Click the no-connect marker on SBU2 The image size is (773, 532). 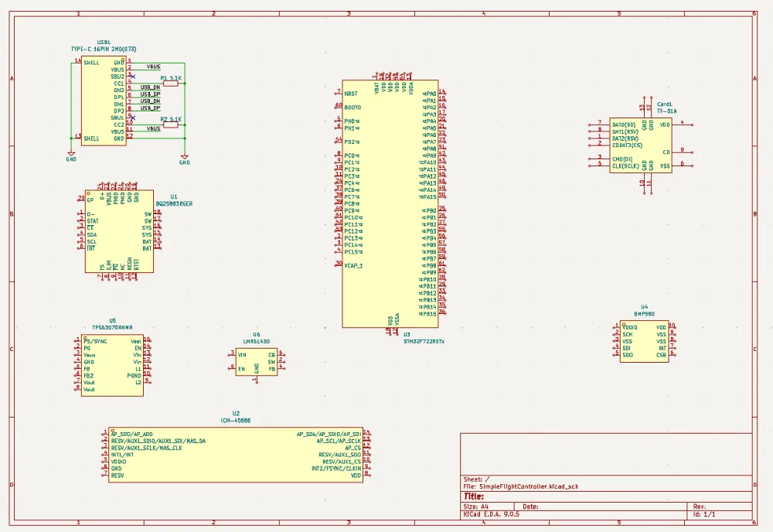tap(133, 77)
